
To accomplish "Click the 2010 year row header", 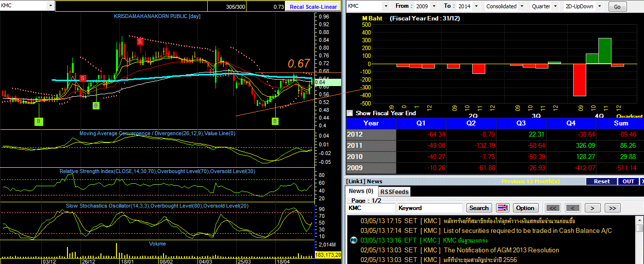I will point(371,157).
